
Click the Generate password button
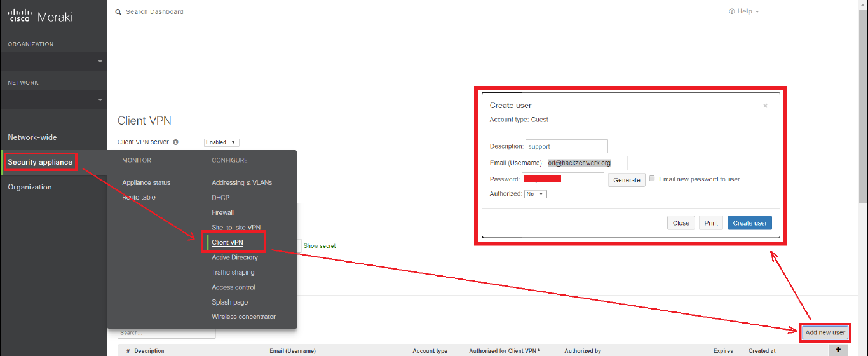(x=626, y=180)
